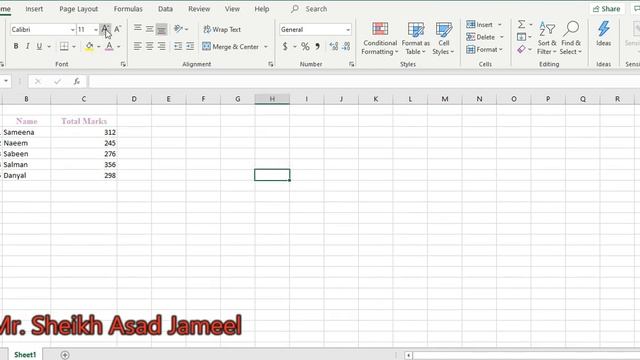Click Increase Indent icon
640x360 pixels.
(x=190, y=46)
